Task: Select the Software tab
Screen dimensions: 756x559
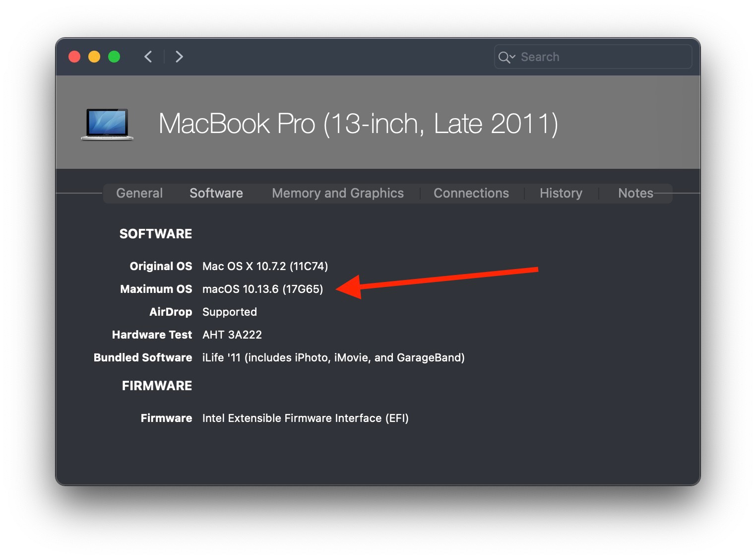Action: tap(216, 193)
